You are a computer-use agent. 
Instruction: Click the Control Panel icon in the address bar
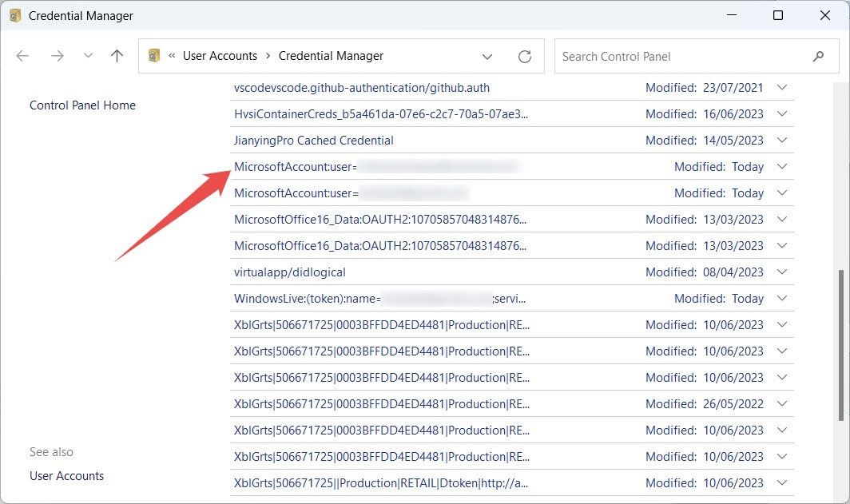(x=153, y=56)
